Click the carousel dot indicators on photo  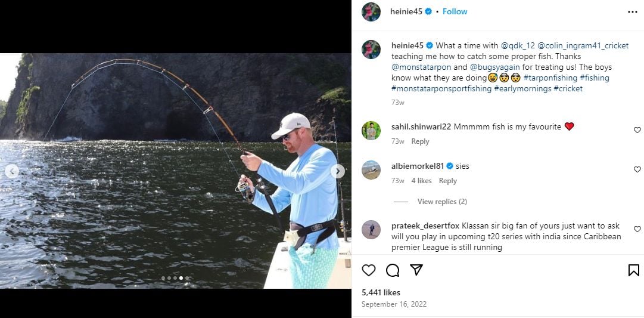click(175, 278)
